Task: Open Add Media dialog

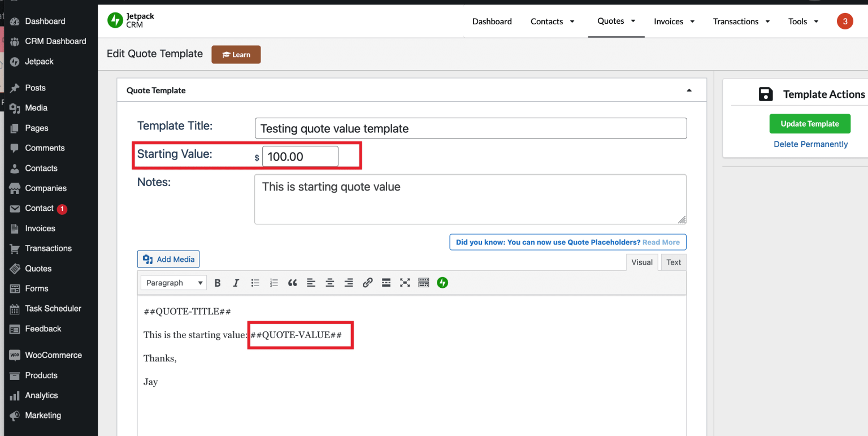Action: coord(168,259)
